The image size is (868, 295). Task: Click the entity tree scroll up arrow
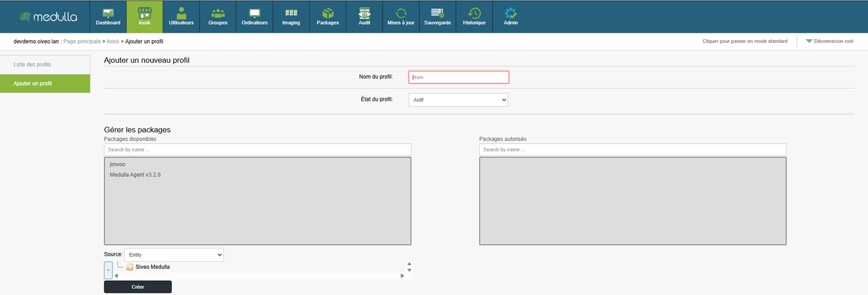coord(409,264)
